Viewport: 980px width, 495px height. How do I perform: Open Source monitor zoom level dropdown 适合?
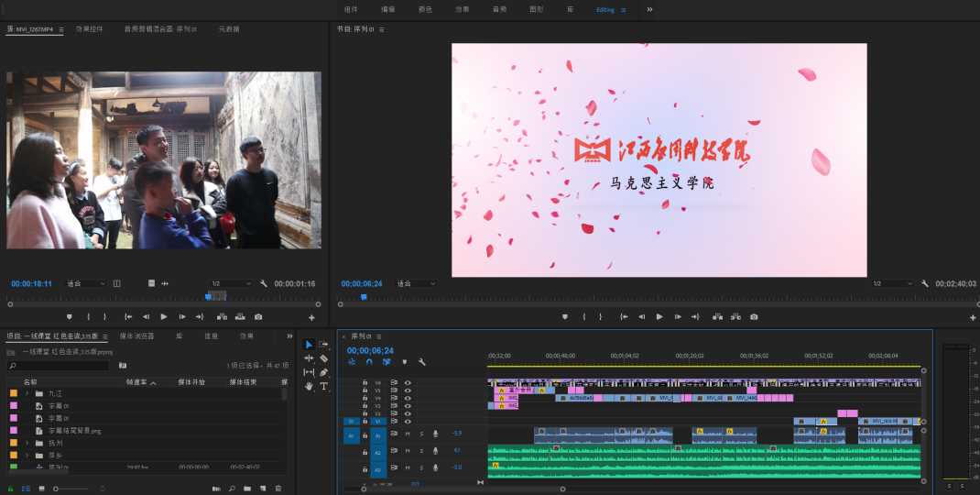(x=85, y=283)
